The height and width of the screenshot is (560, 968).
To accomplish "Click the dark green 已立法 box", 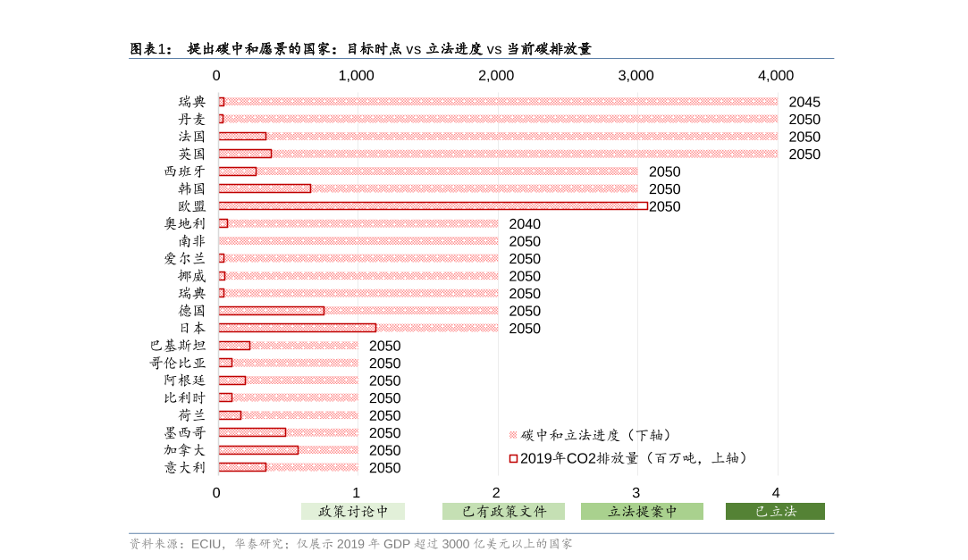I will click(774, 511).
